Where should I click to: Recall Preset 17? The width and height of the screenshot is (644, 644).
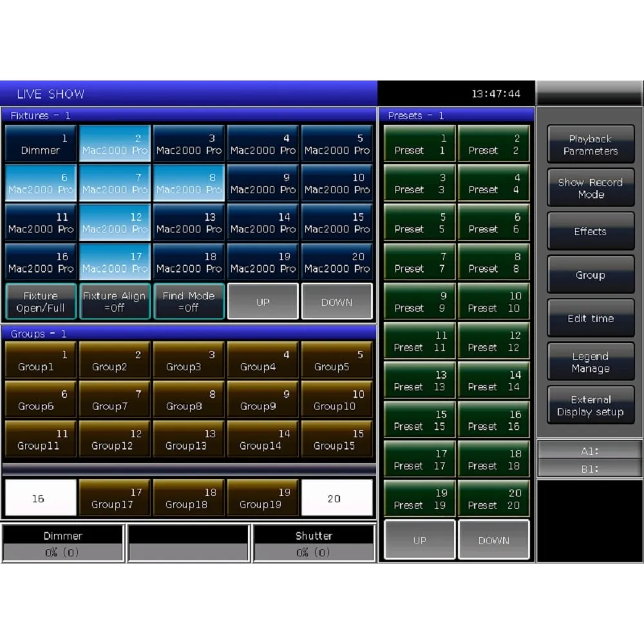[420, 459]
